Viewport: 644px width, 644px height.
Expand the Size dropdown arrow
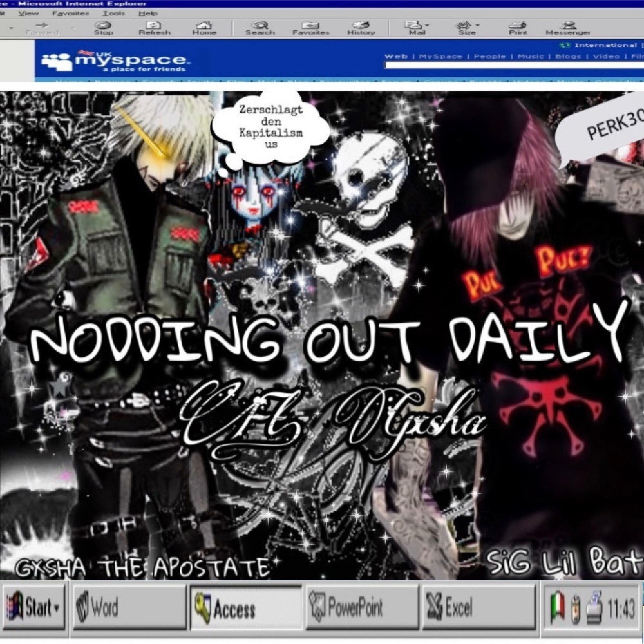pos(478,25)
